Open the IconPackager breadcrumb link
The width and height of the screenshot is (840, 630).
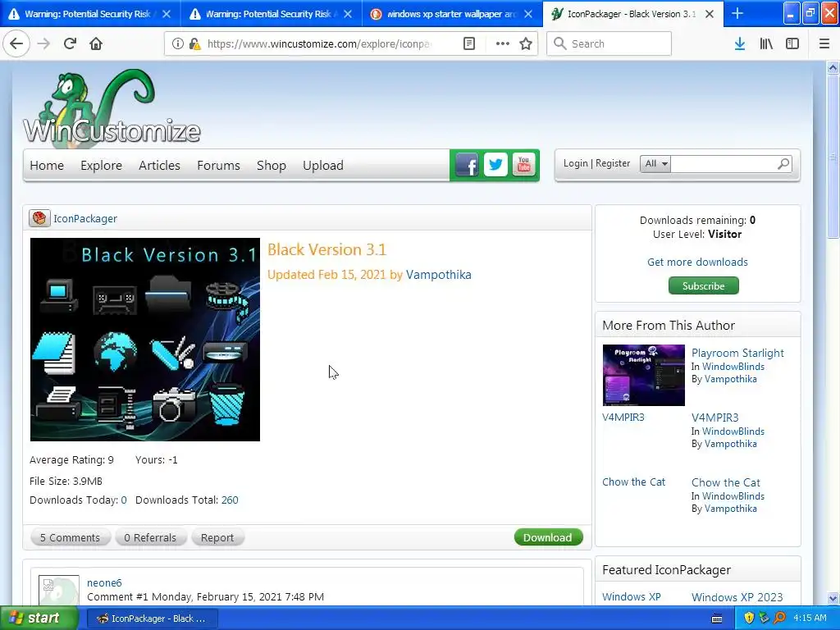tap(85, 218)
